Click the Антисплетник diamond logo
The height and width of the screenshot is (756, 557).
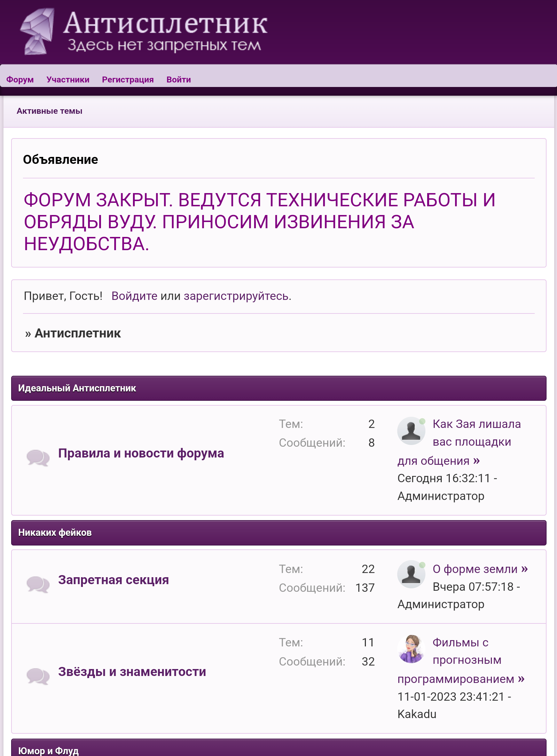pos(37,31)
